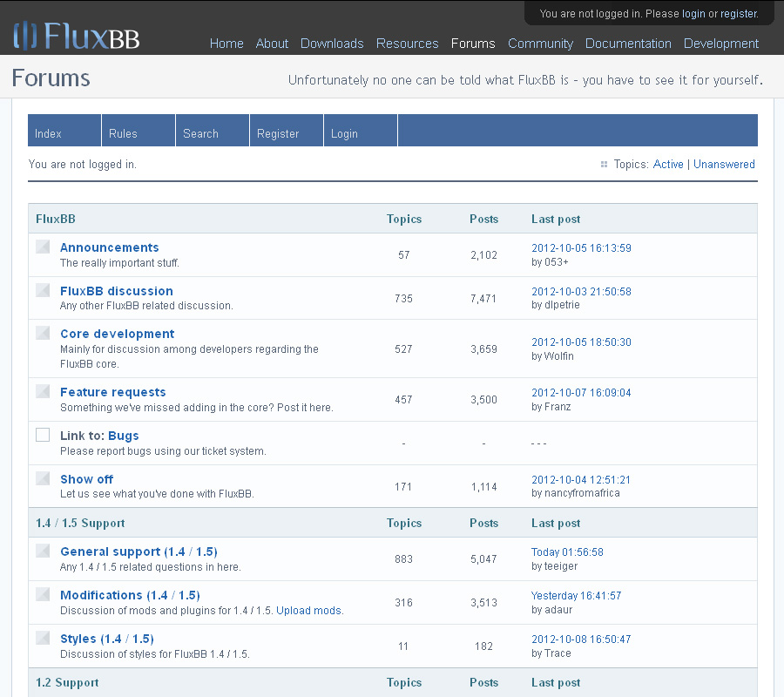Screen dimensions: 784x697
Task: Click the Styles forum status icon
Action: tap(43, 638)
